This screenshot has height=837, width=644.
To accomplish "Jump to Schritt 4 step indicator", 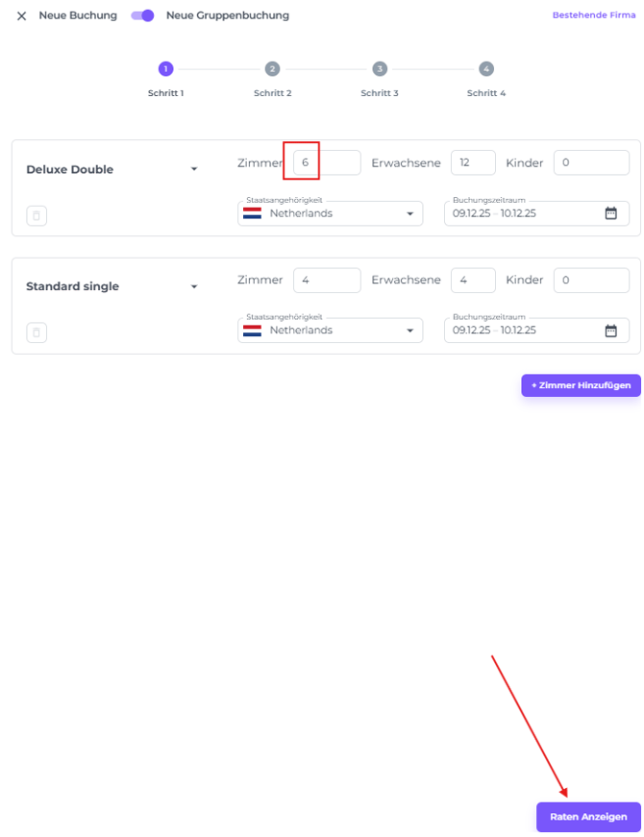I will tap(486, 69).
